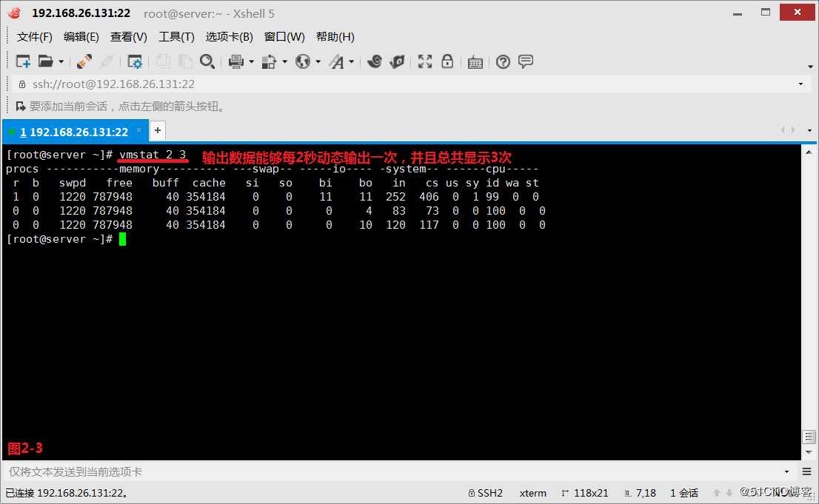Click the New session toolbar icon
819x504 pixels.
pyautogui.click(x=24, y=61)
